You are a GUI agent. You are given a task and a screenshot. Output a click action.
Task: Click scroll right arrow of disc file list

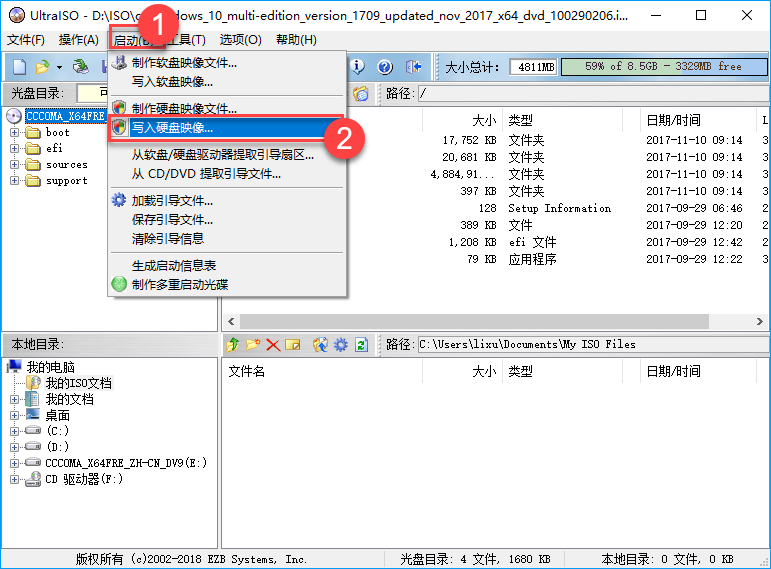[x=759, y=322]
